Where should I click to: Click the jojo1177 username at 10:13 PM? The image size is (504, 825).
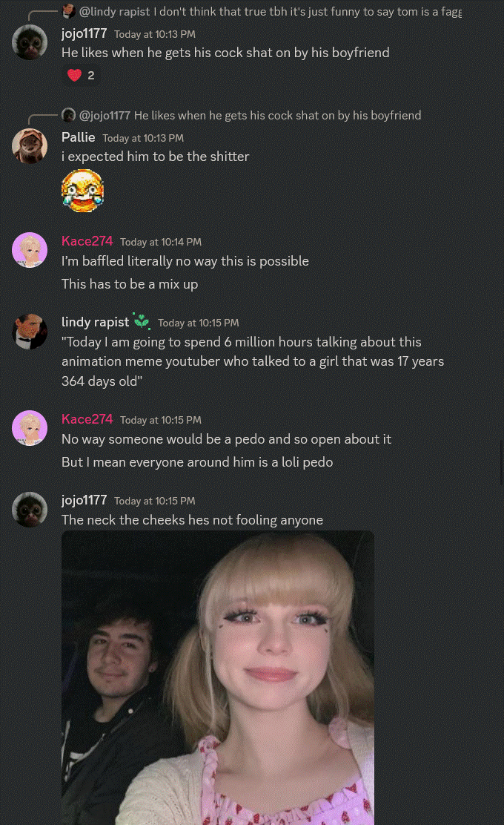tap(84, 33)
